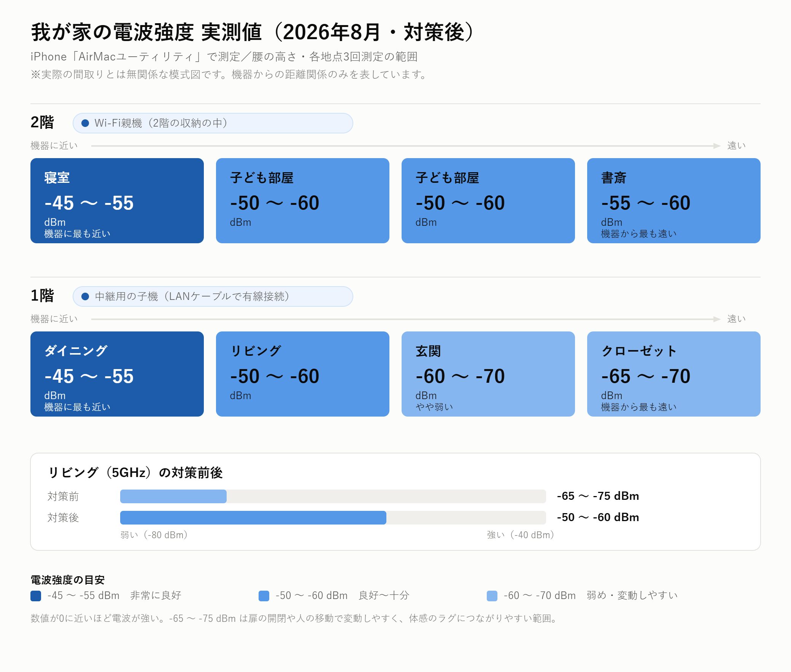
Task: Click the リビング（5GHz）の対策前後 heading
Action: pos(135,472)
